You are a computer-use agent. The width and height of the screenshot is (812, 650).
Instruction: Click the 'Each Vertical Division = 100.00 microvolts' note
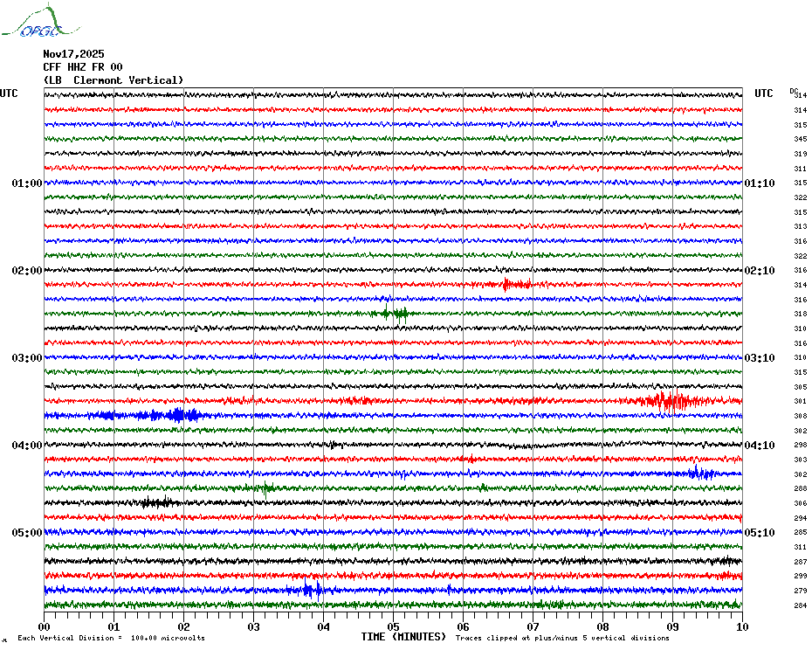[112, 638]
